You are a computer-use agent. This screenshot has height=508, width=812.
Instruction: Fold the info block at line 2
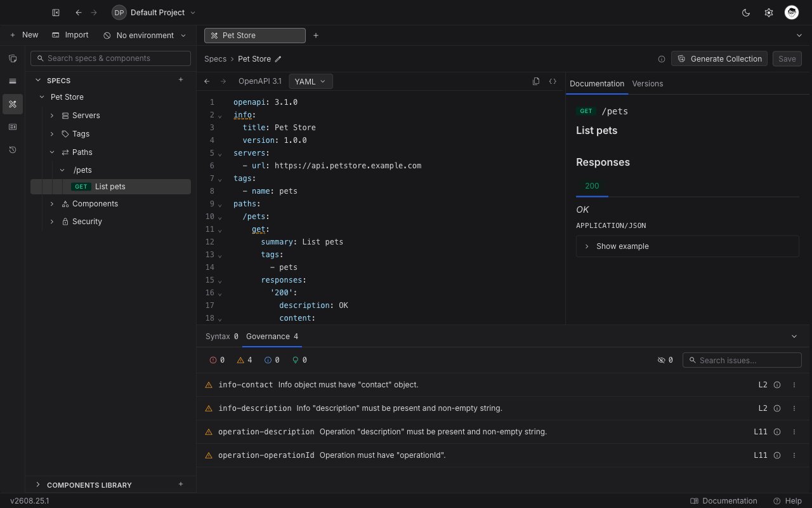pos(219,116)
